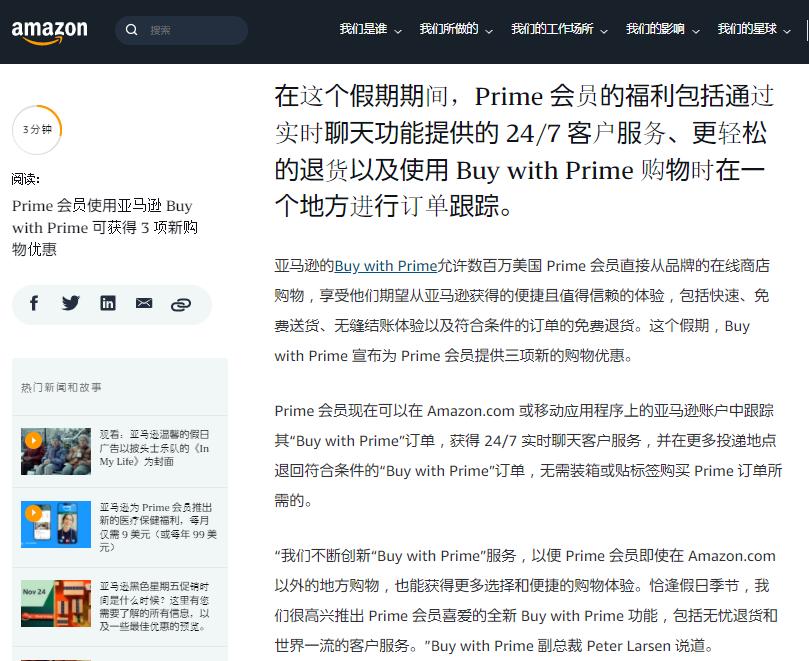
Task: Open story about 亚马逊黑色星期五促销
Action: pyautogui.click(x=155, y=606)
